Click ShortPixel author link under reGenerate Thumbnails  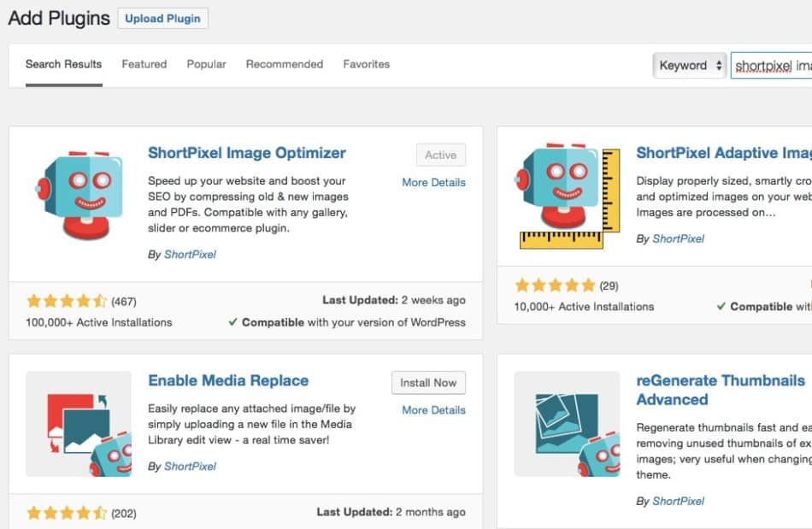coord(678,501)
